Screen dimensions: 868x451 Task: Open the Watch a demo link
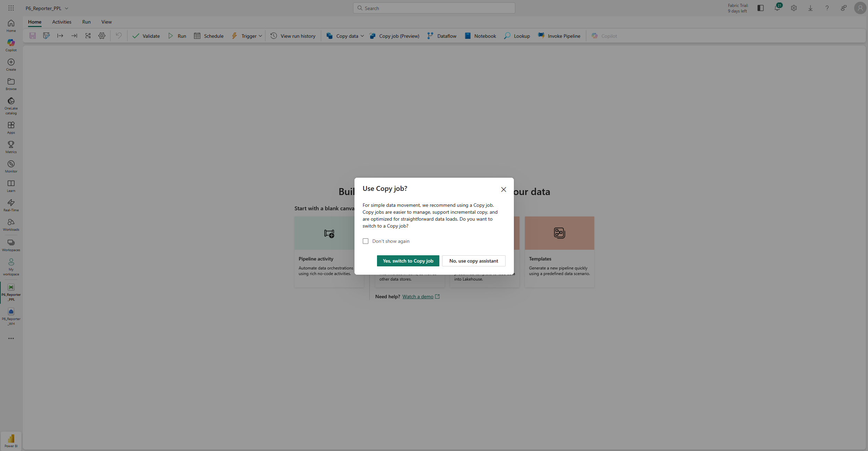click(418, 297)
